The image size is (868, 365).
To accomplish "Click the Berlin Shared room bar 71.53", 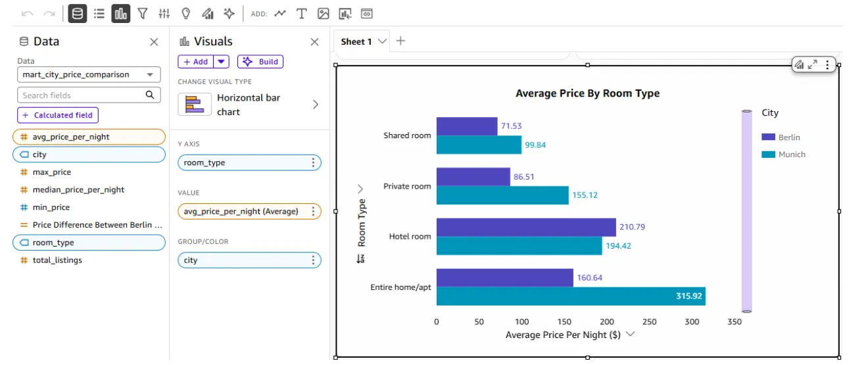I will coord(467,126).
